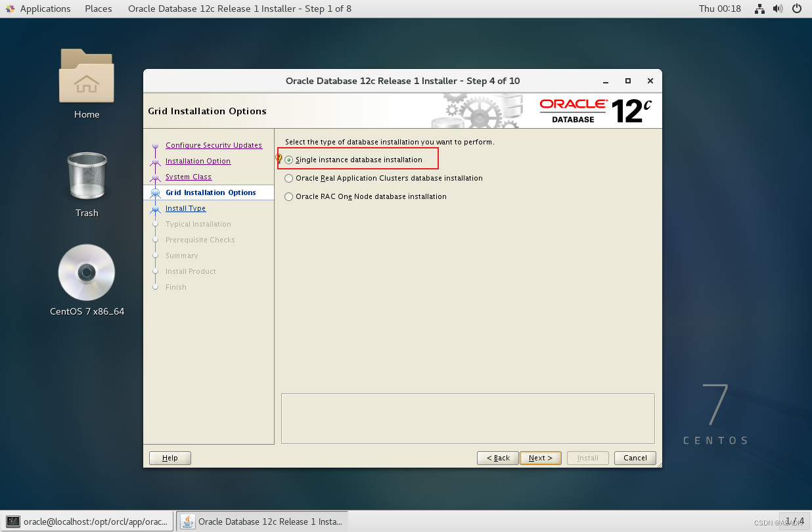This screenshot has width=812, height=532.
Task: Click the empty message box at bottom
Action: 468,418
